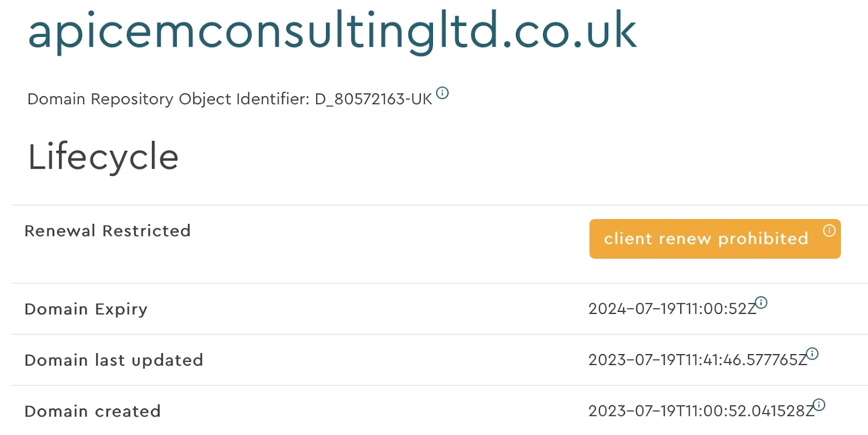
Task: Click the Domain Repository Object Identifier label text
Action: coord(168,99)
